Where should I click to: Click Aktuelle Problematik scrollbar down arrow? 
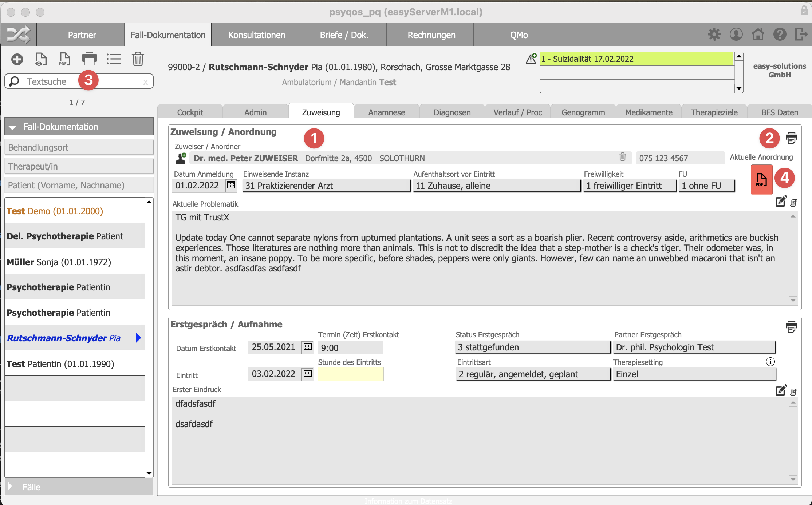point(793,301)
